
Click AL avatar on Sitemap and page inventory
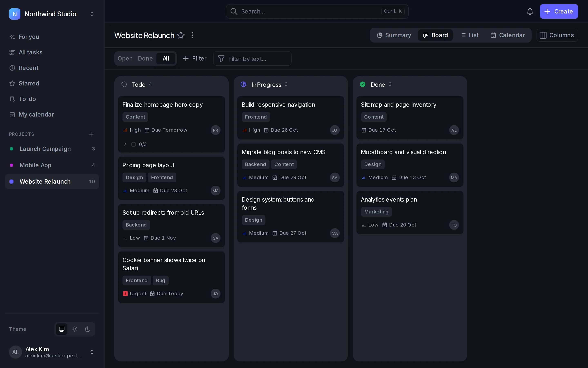point(454,130)
